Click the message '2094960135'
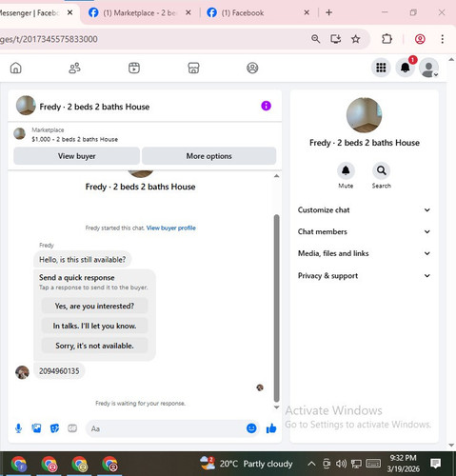The width and height of the screenshot is (456, 476). (59, 371)
